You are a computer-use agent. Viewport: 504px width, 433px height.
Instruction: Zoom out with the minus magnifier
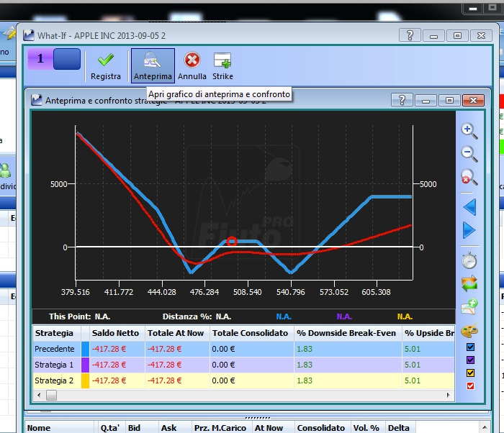(469, 154)
